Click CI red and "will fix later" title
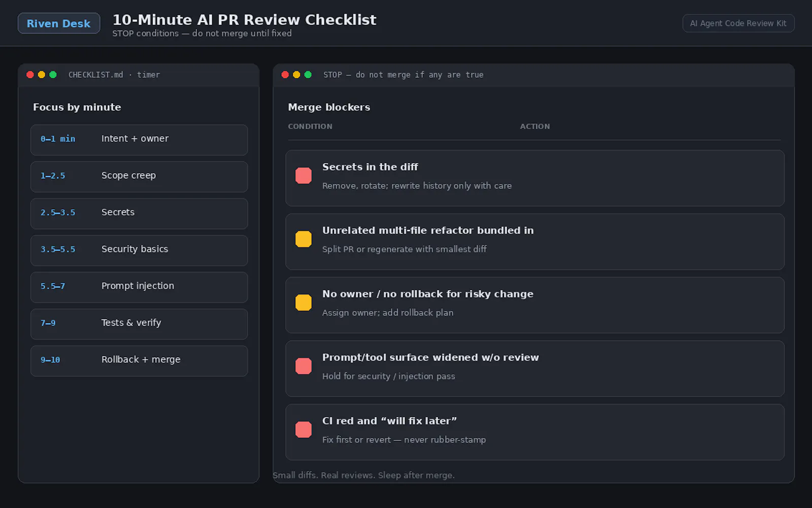Viewport: 812px width, 508px height. coord(389,421)
